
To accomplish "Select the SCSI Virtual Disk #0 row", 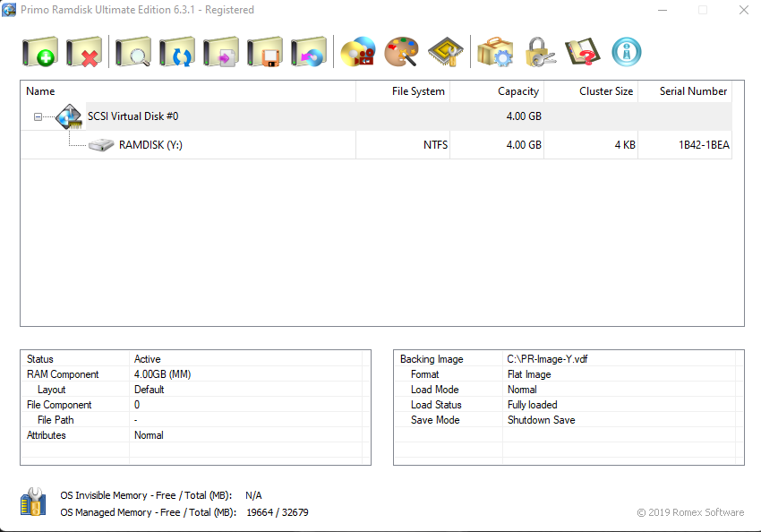I will click(x=133, y=116).
